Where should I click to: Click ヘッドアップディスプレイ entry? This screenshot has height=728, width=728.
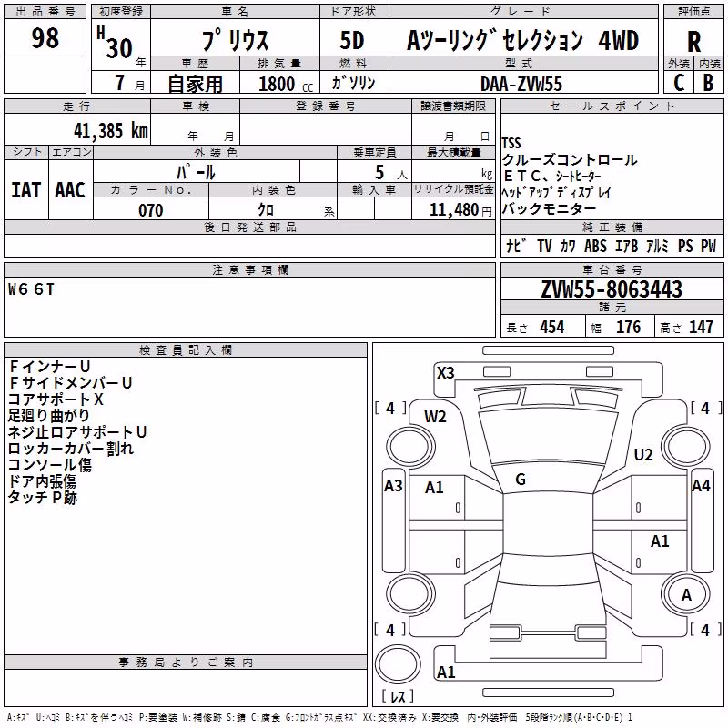coord(556,192)
